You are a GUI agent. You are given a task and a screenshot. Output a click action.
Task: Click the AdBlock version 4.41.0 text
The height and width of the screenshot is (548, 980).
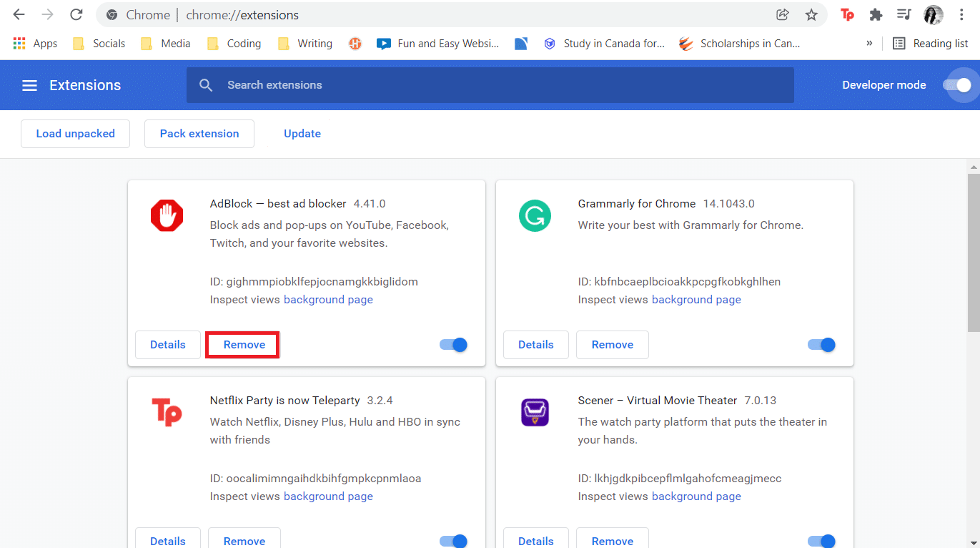tap(370, 204)
